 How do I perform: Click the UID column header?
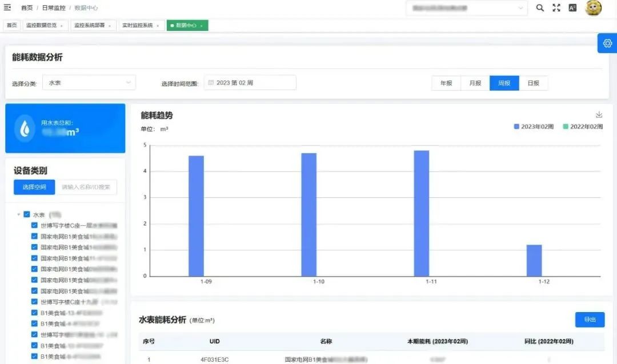pyautogui.click(x=214, y=341)
